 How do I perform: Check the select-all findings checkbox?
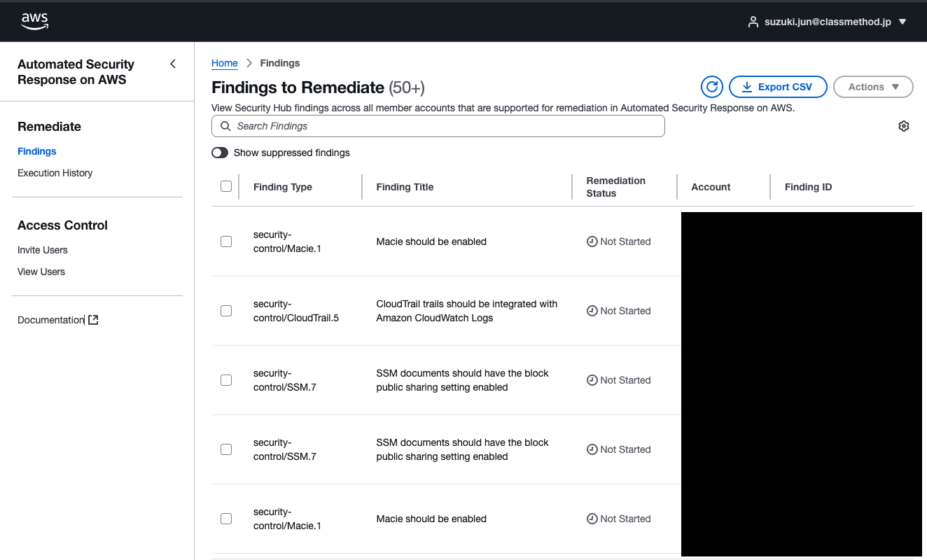[226, 186]
